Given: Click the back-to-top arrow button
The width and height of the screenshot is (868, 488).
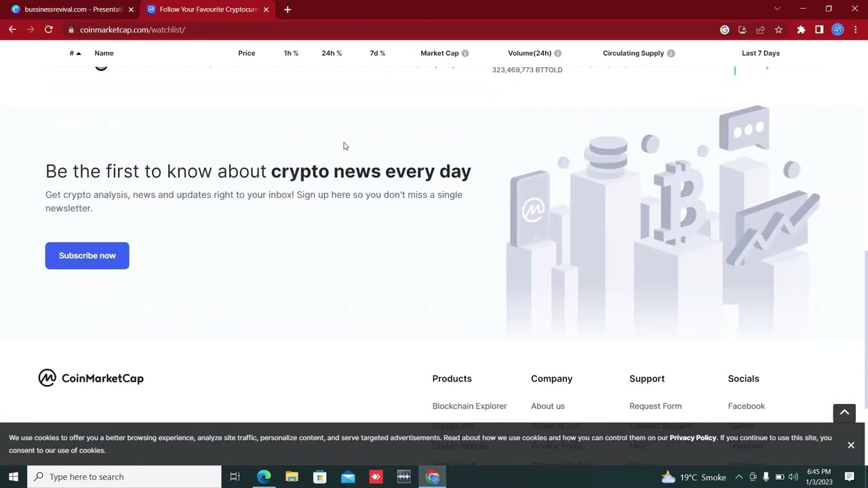Looking at the screenshot, I should [844, 413].
